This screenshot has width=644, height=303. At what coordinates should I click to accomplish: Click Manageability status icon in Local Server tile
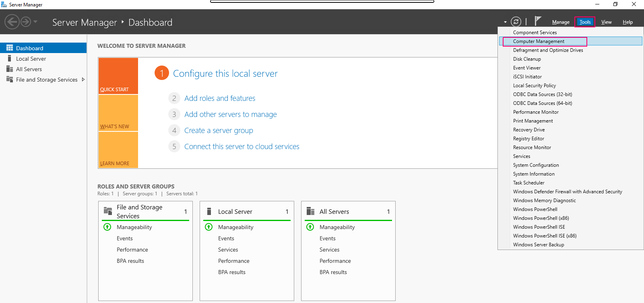[x=209, y=227]
